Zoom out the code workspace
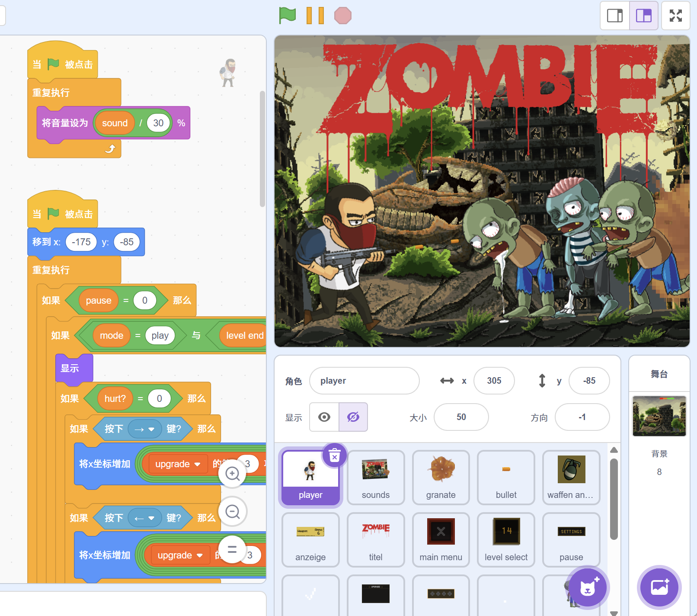This screenshot has height=616, width=697. 233,512
